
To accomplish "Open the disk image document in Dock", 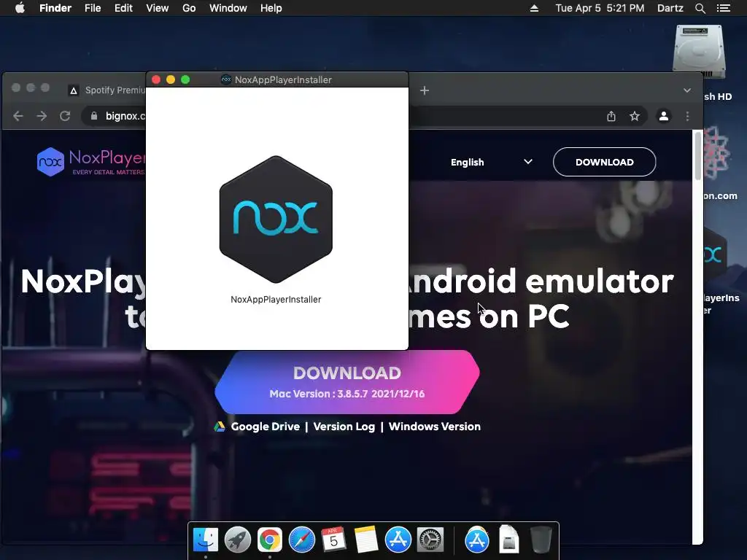I will [508, 540].
